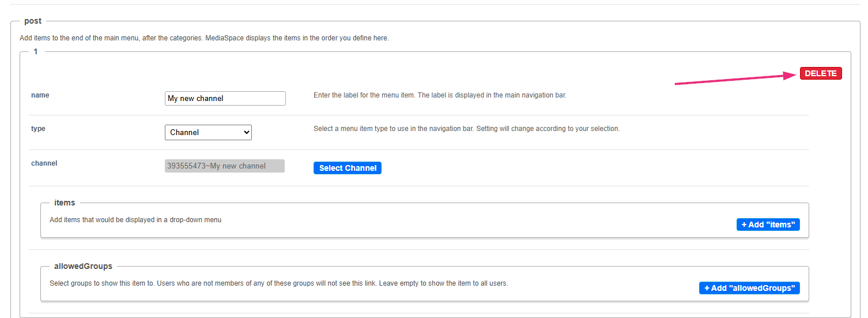Click the "1" menu item group heading
Screen dimensions: 868x318
pyautogui.click(x=36, y=52)
